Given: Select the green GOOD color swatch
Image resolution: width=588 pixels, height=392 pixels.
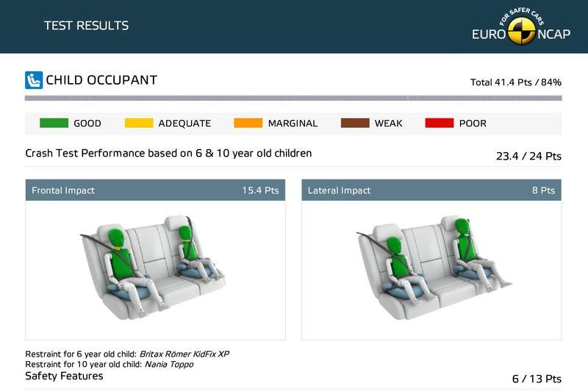Looking at the screenshot, I should [54, 123].
